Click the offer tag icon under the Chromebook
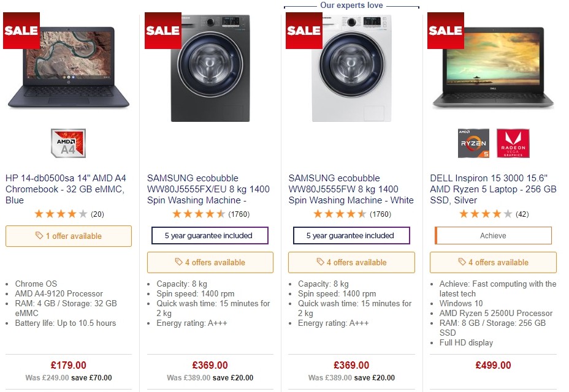 [39, 236]
